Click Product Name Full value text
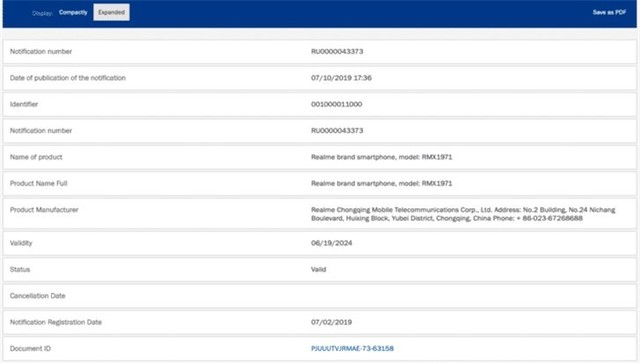The width and height of the screenshot is (640, 363). [382, 183]
